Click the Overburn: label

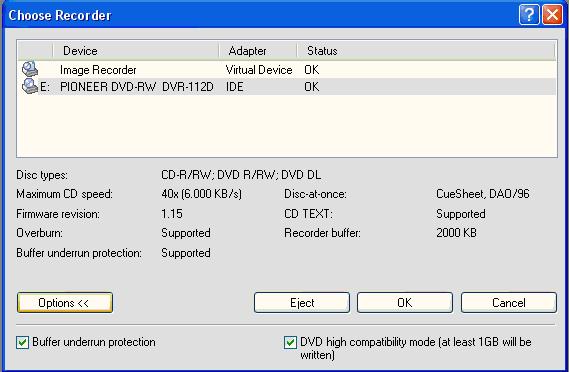pos(39,233)
